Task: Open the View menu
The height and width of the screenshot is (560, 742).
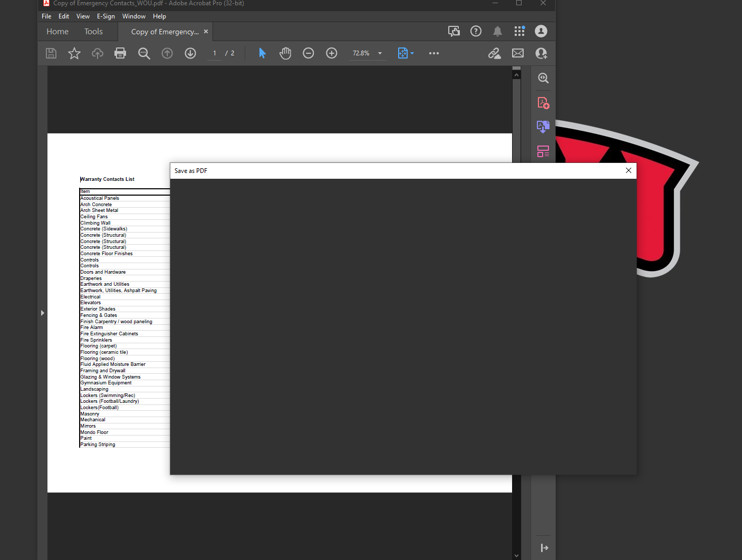Action: (83, 16)
